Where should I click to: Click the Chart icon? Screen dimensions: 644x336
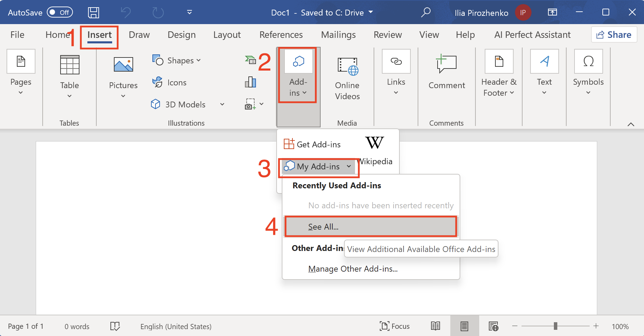pos(250,82)
